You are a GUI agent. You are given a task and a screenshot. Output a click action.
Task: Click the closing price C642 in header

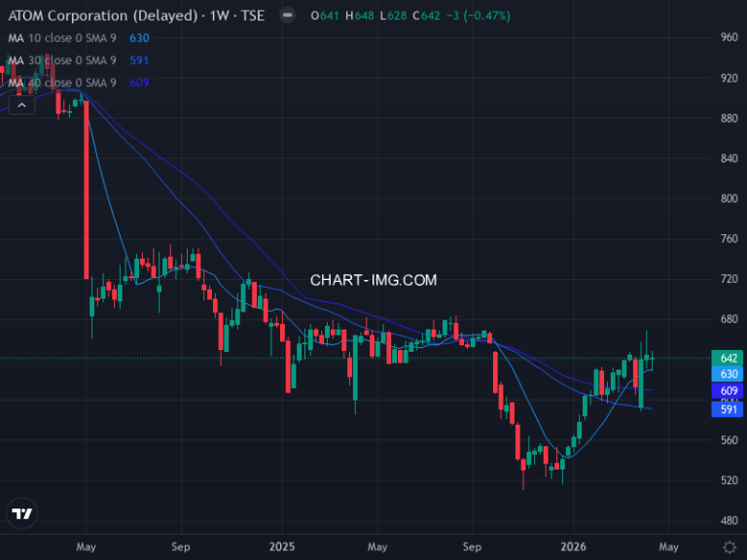point(426,16)
